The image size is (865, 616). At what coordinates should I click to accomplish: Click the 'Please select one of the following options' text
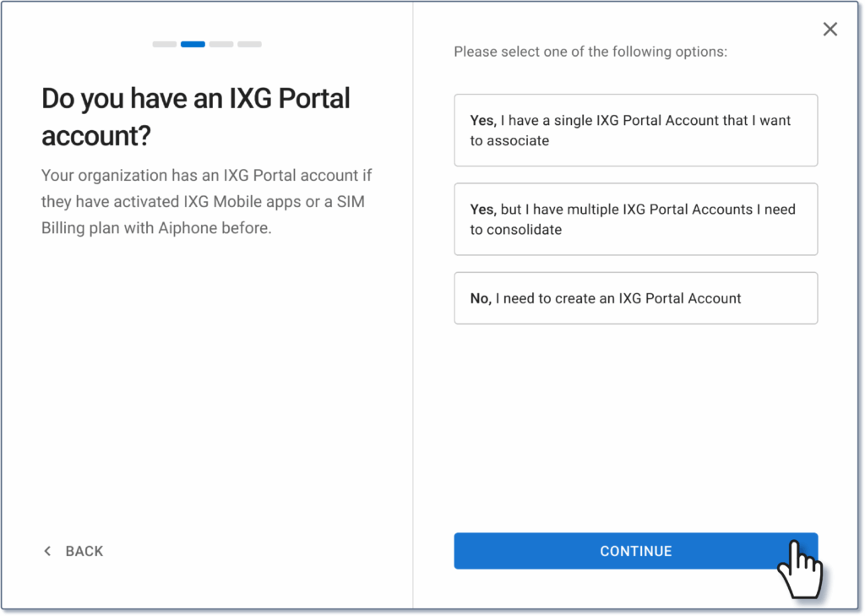coord(590,52)
